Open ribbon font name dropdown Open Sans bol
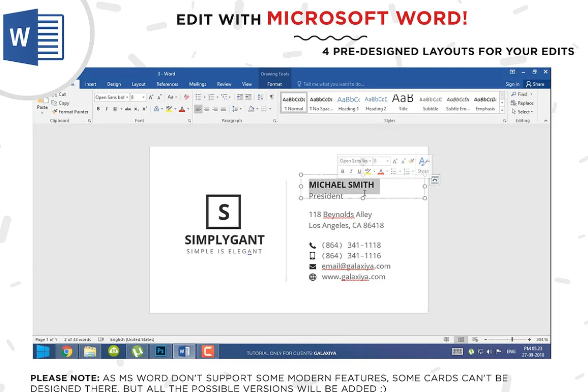 point(127,97)
